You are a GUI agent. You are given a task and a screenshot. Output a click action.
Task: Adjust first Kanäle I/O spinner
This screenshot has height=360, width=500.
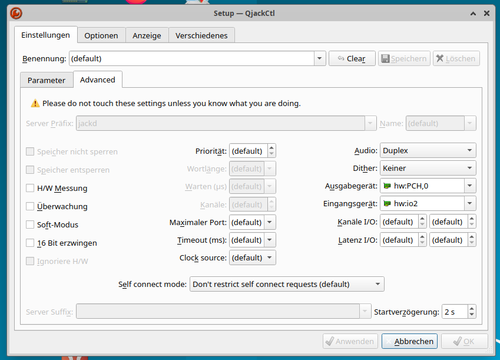pyautogui.click(x=422, y=222)
